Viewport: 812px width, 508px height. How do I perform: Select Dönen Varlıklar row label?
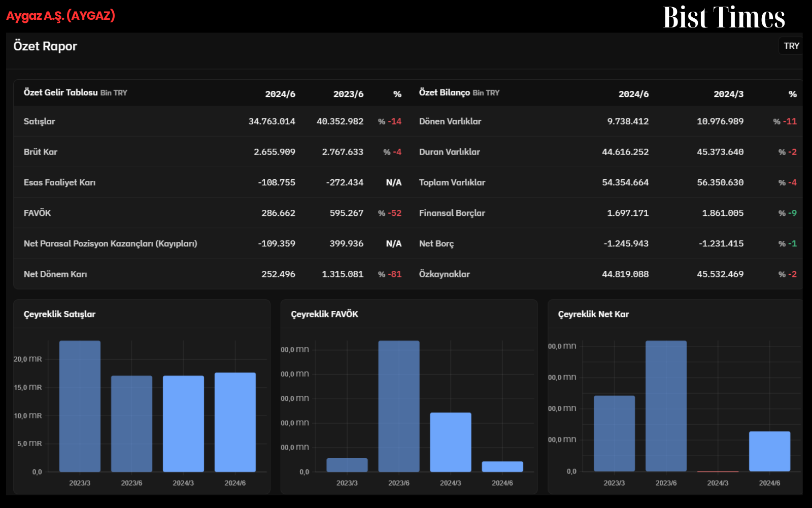pos(450,121)
